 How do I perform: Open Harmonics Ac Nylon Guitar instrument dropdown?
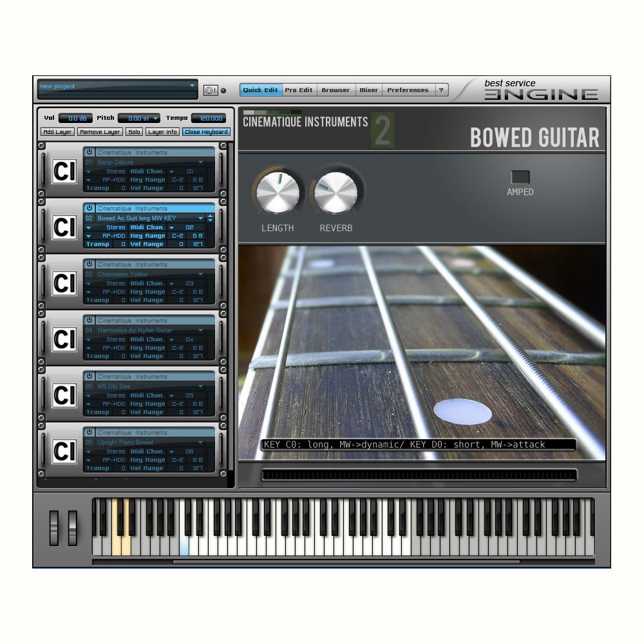[x=200, y=330]
